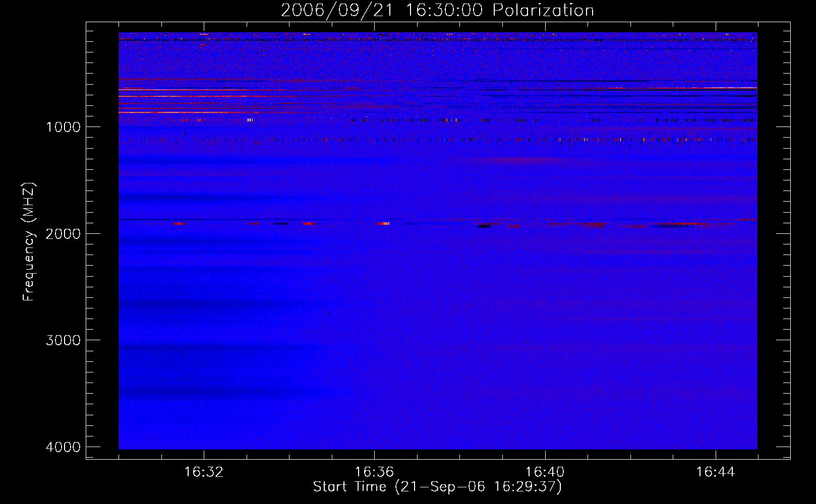Screen dimensions: 816x504
Task: Click the plot title '2006/09/21 16:30:00 Polarization'
Action: pyautogui.click(x=437, y=11)
